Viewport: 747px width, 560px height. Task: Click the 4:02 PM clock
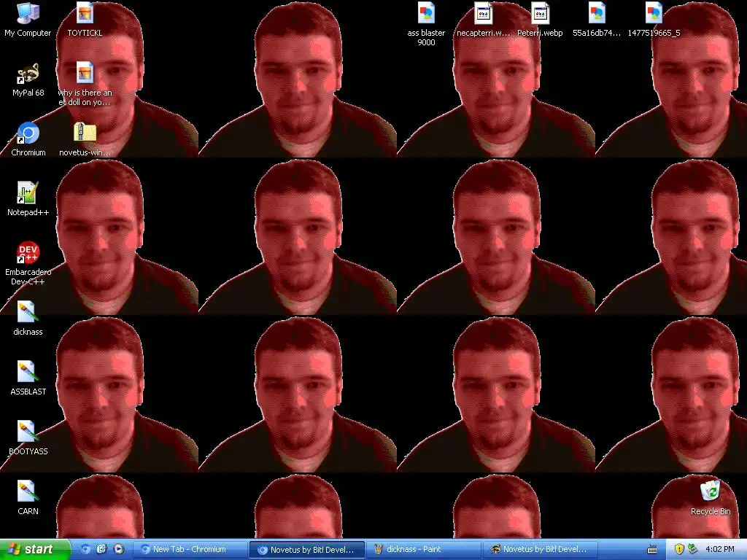(720, 549)
